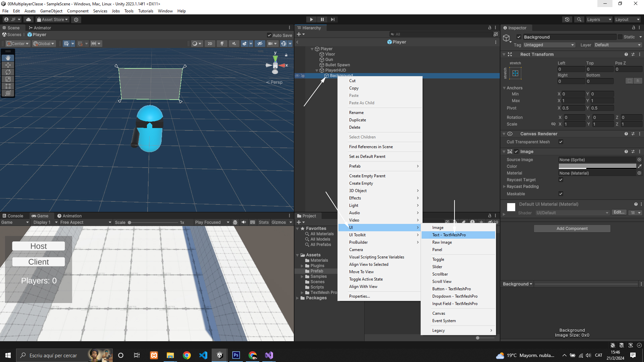
Task: Click Duplicate in the context menu
Action: click(x=357, y=120)
